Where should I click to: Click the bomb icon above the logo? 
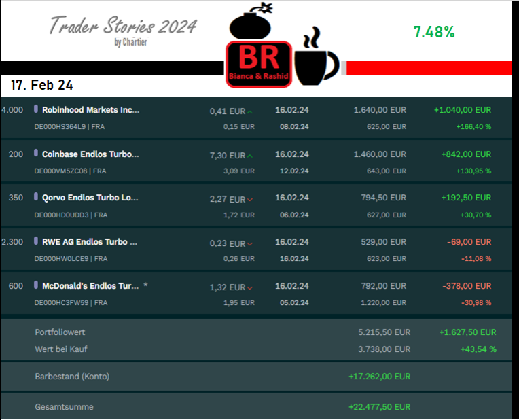[x=251, y=21]
